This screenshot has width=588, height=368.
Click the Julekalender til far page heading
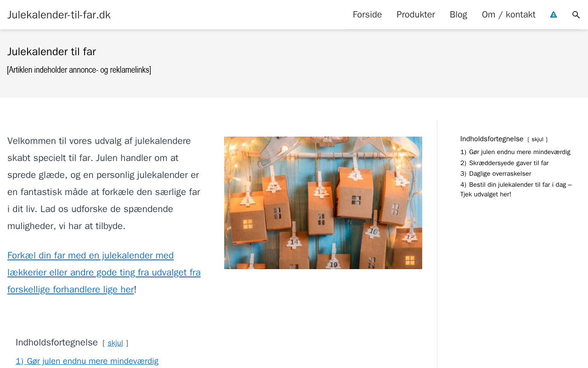[51, 52]
